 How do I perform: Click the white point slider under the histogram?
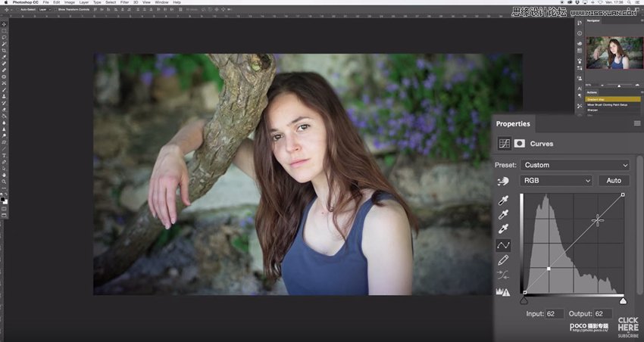(x=623, y=300)
